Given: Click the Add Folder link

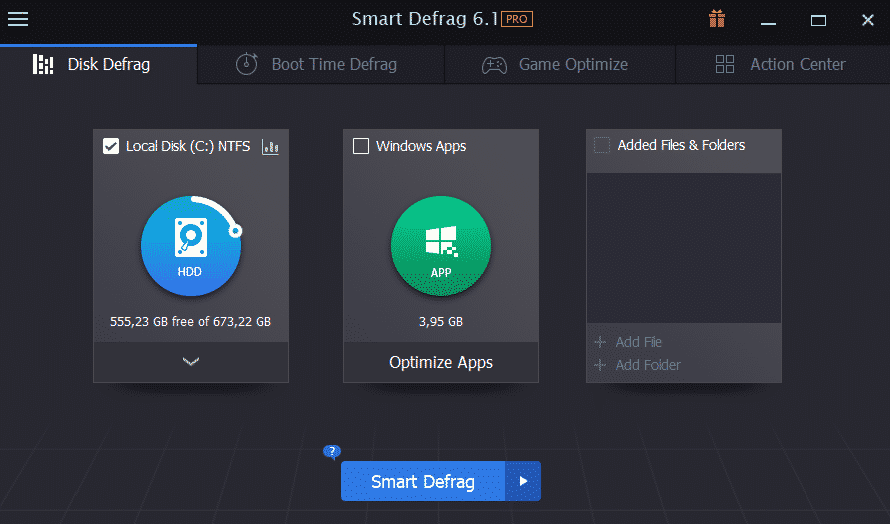Looking at the screenshot, I should 647,365.
